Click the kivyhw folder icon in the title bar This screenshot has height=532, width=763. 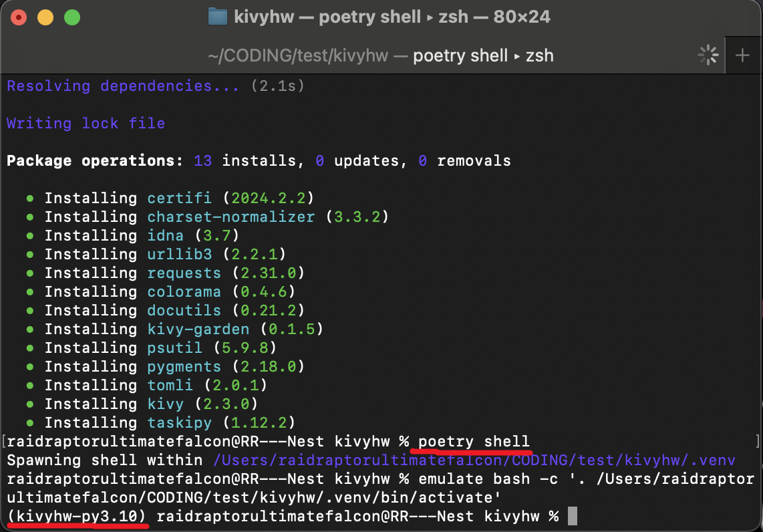218,17
